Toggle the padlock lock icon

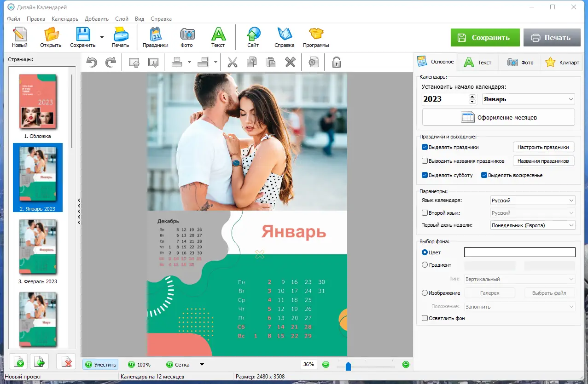pos(337,62)
